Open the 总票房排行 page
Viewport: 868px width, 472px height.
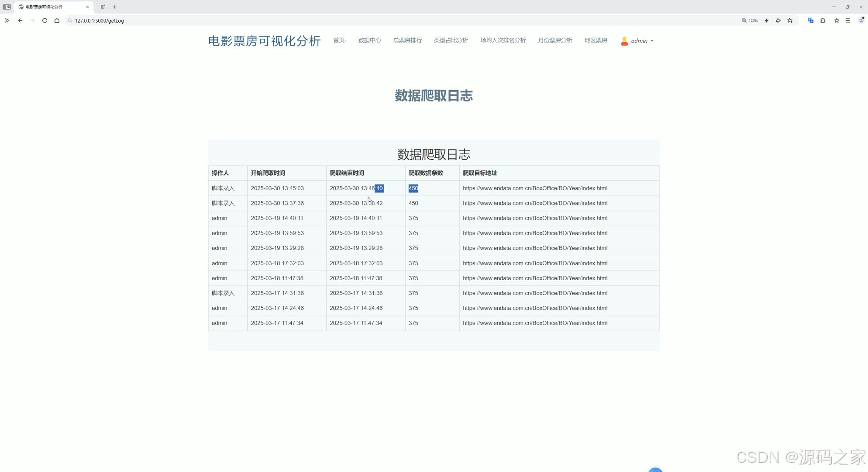click(x=407, y=40)
